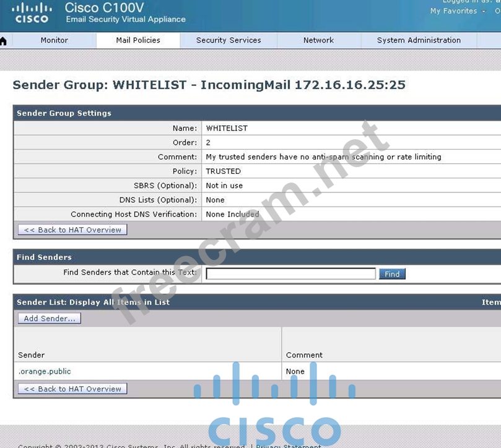
Task: Click the Comment column header
Action: [x=304, y=355]
